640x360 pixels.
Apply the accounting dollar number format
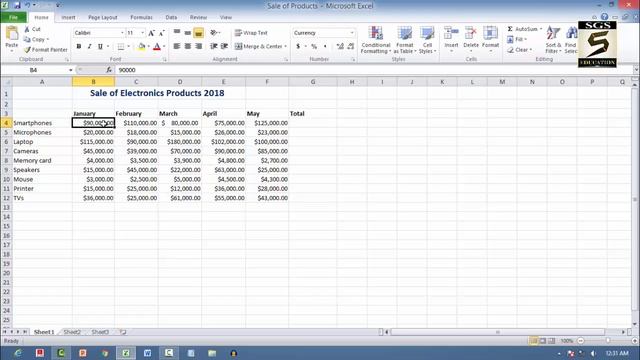[298, 47]
